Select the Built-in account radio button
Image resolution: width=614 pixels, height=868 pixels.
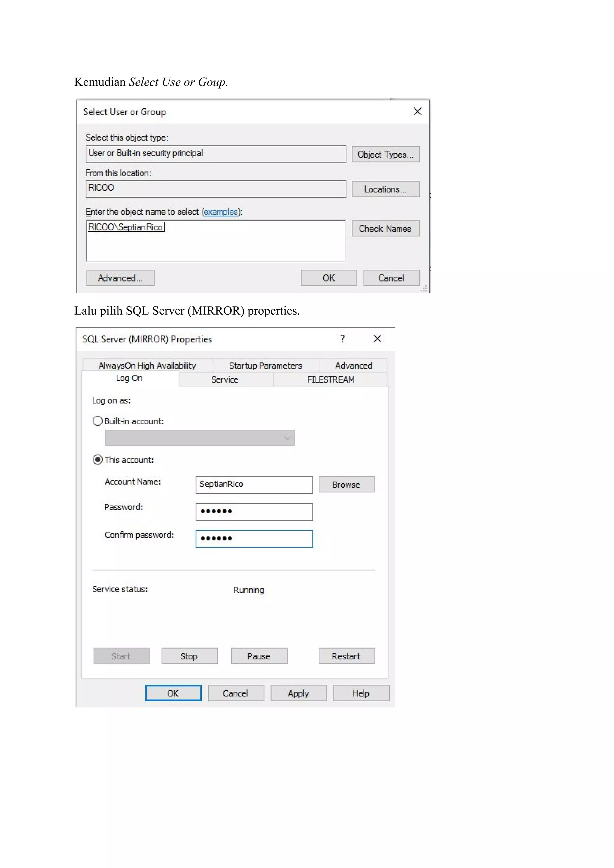tap(98, 421)
